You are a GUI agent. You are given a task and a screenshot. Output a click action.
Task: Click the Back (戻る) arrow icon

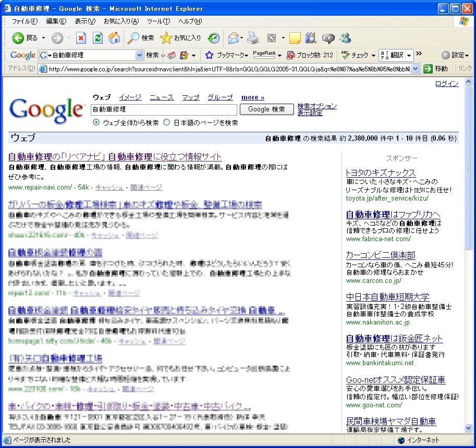[18, 38]
